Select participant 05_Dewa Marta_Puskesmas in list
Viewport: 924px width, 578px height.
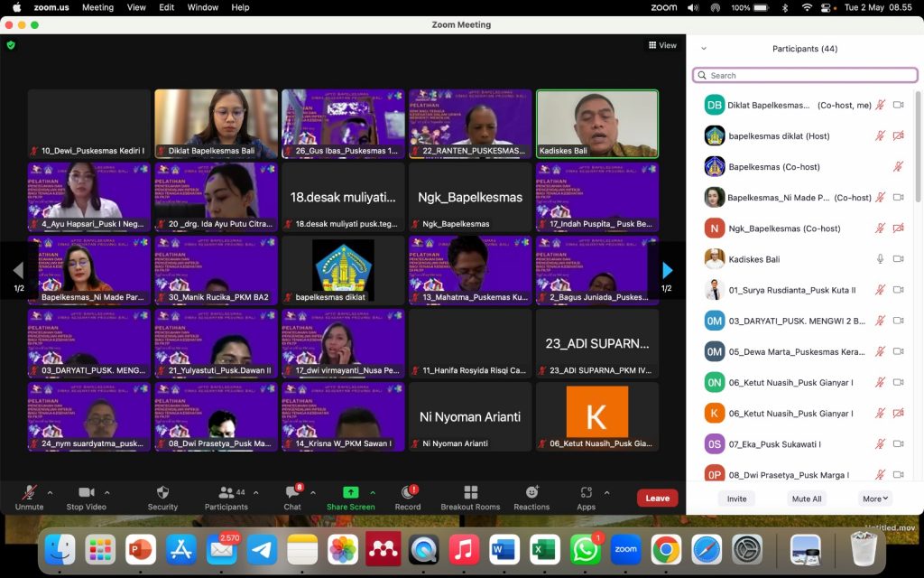click(805, 351)
